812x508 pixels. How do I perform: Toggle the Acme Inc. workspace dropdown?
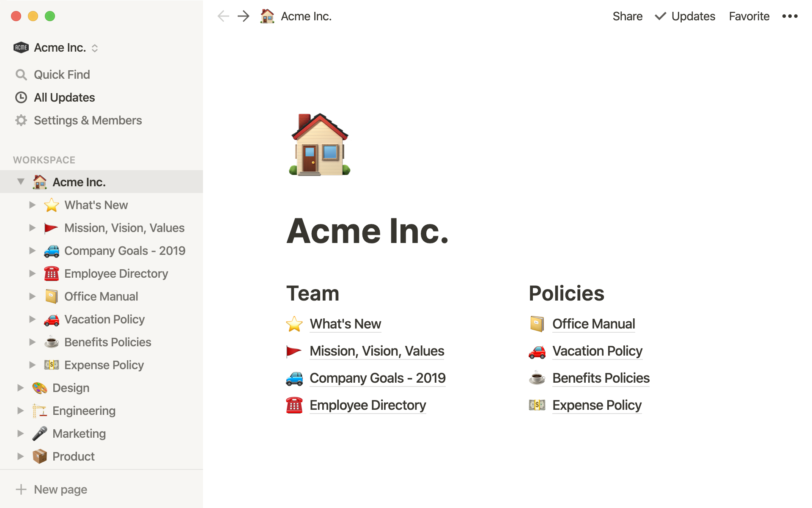point(20,182)
